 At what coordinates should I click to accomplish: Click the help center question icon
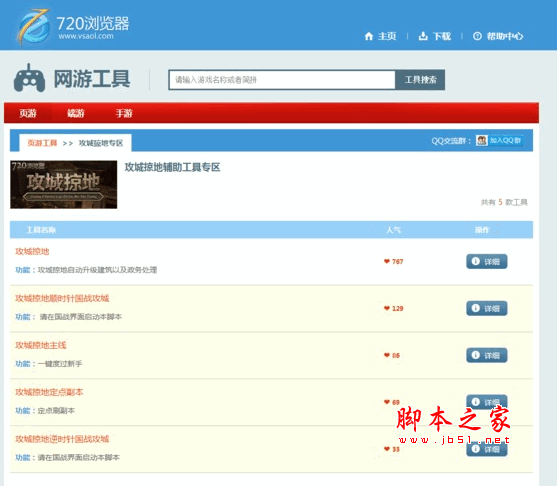[477, 36]
